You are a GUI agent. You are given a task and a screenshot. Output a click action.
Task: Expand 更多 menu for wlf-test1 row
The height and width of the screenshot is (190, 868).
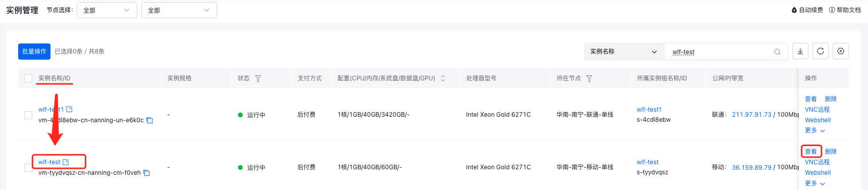click(x=815, y=130)
